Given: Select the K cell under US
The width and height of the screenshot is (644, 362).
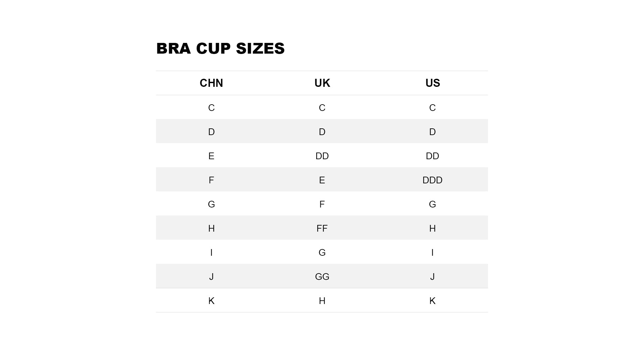Looking at the screenshot, I should point(432,301).
